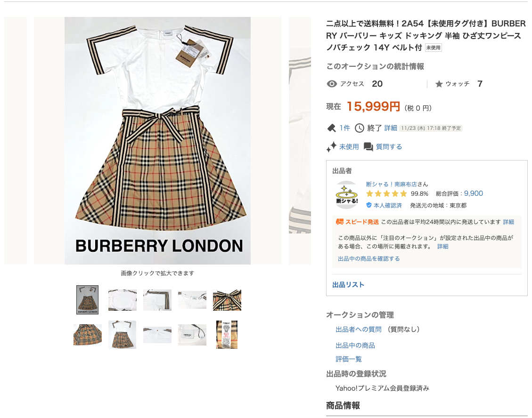Open the 詳細 link next to 終了

(x=391, y=128)
